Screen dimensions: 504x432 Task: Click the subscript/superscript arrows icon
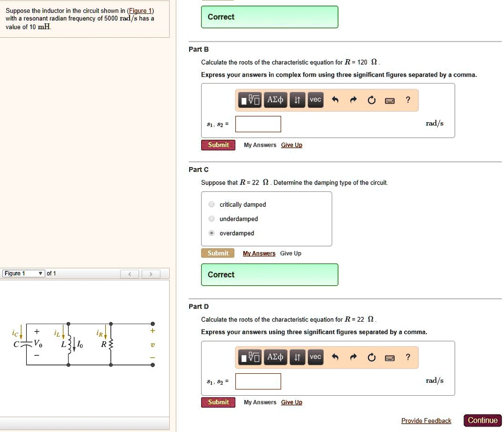[x=297, y=99]
